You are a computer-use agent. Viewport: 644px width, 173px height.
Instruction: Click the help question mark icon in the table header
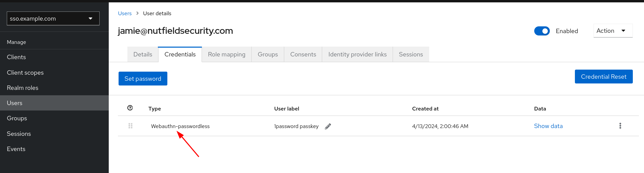[x=130, y=108]
